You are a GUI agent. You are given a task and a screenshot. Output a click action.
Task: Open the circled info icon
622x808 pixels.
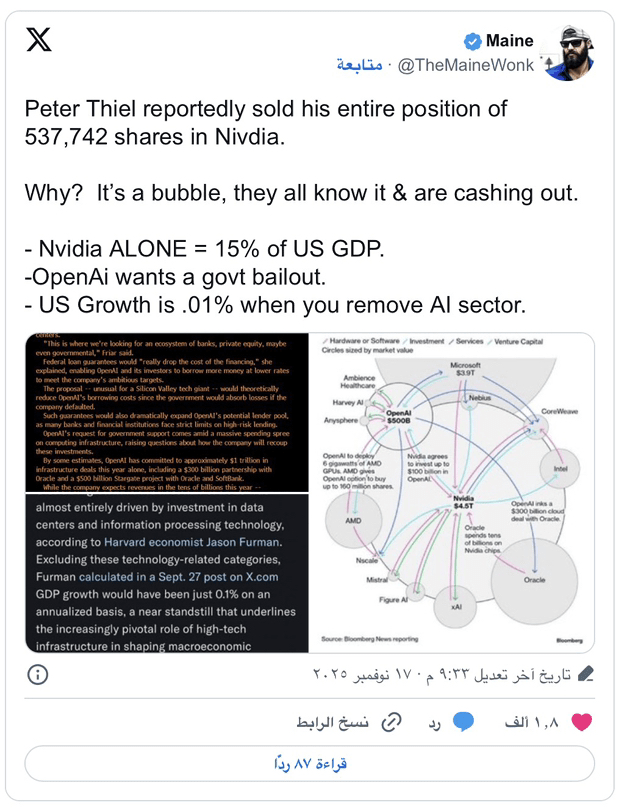coord(37,675)
